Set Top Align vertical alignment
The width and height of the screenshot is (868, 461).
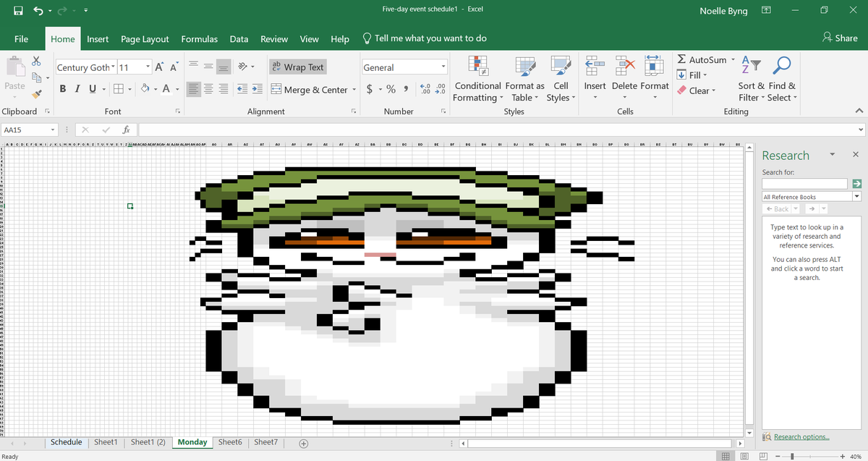pos(193,67)
